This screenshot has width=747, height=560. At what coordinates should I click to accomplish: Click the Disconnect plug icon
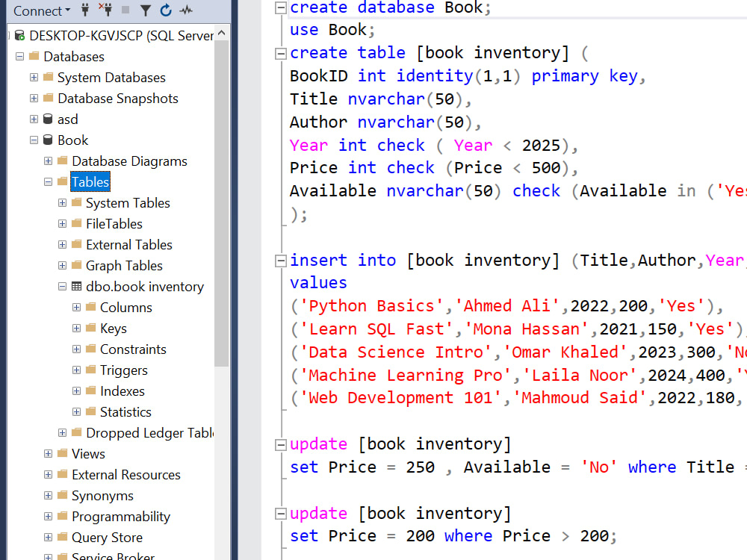pyautogui.click(x=105, y=10)
